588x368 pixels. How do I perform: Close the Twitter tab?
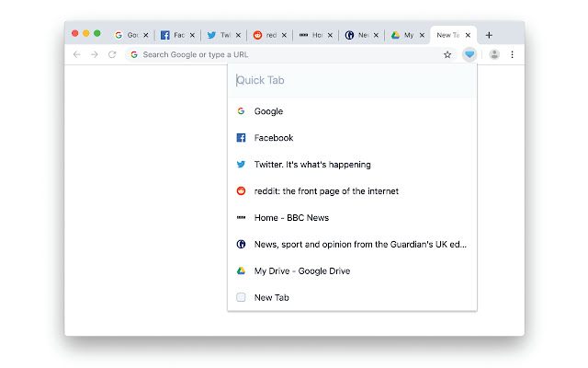238,35
